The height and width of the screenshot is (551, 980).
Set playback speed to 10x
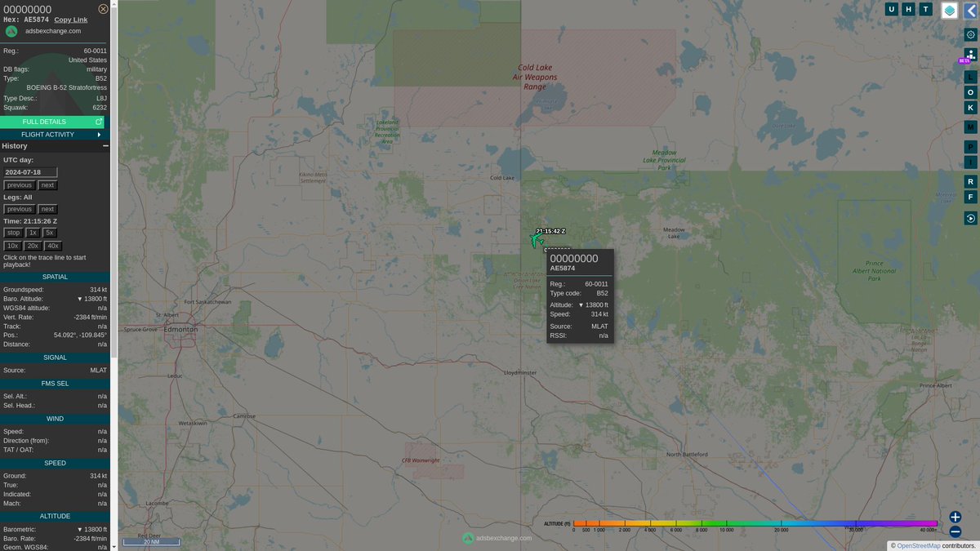point(12,246)
